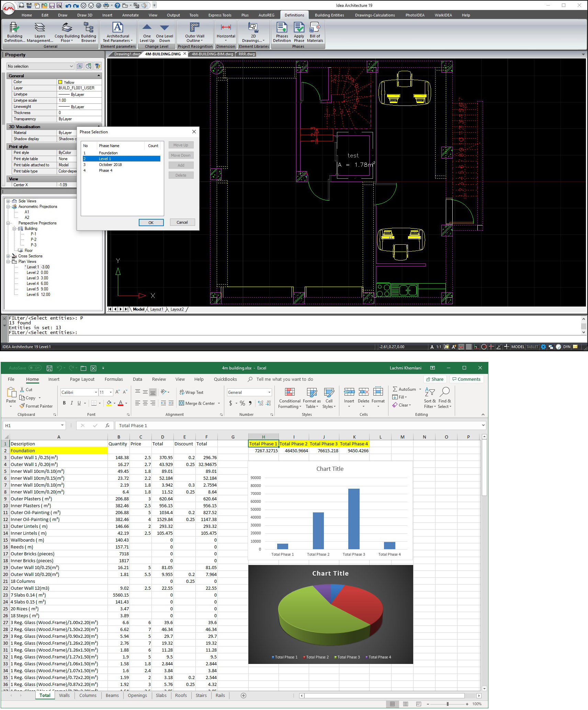Open Building Definition tool in ribbon
This screenshot has height=710, width=588.
pyautogui.click(x=15, y=32)
